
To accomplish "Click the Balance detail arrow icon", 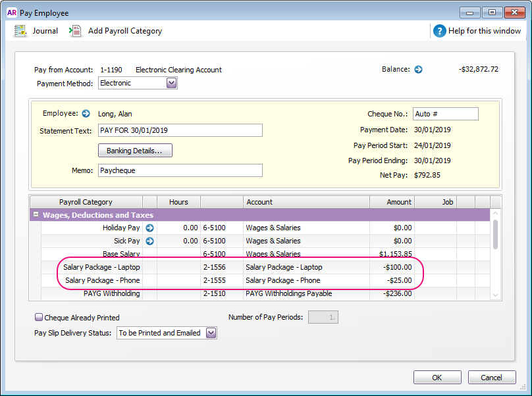I will pos(418,70).
